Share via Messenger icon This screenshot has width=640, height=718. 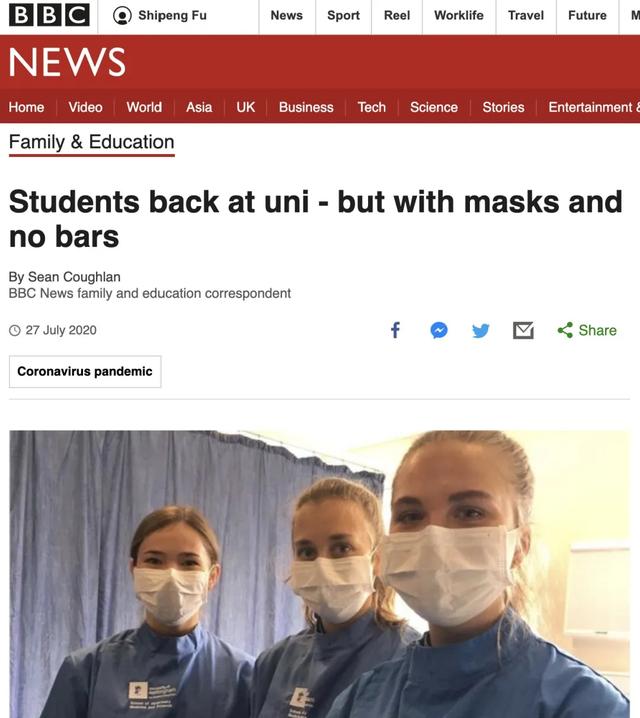pos(439,330)
